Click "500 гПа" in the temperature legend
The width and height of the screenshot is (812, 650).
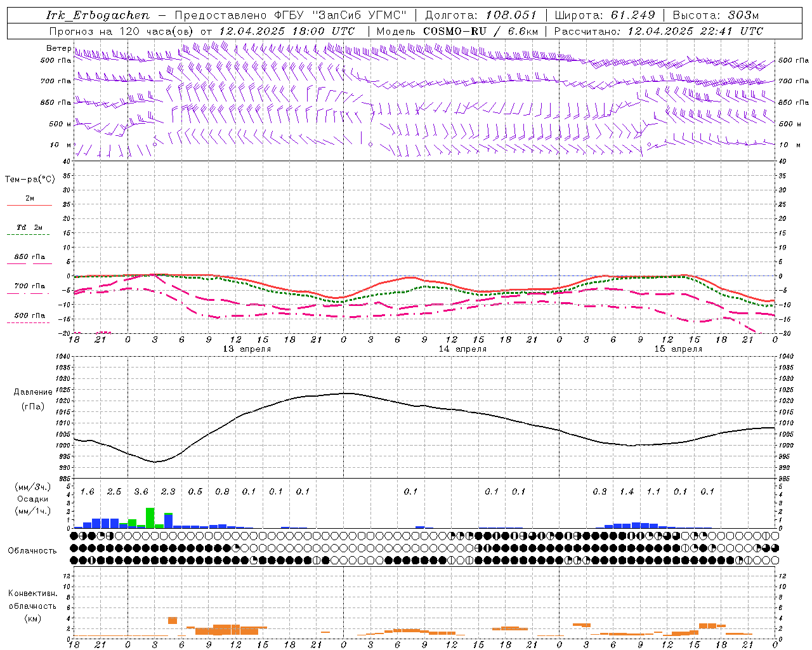click(x=30, y=315)
